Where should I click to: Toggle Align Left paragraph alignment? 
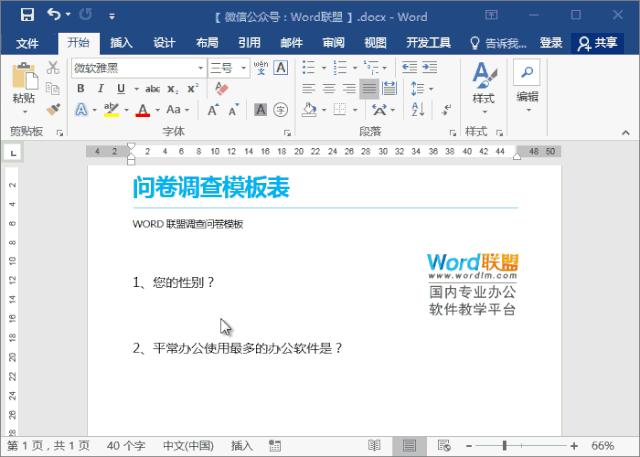click(x=309, y=88)
